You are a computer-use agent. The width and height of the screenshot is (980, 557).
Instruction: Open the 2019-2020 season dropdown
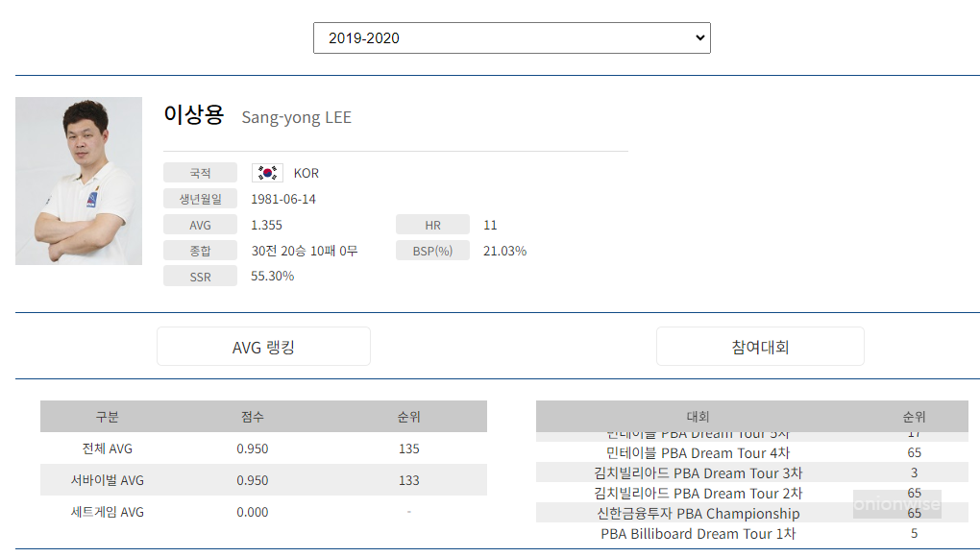512,37
